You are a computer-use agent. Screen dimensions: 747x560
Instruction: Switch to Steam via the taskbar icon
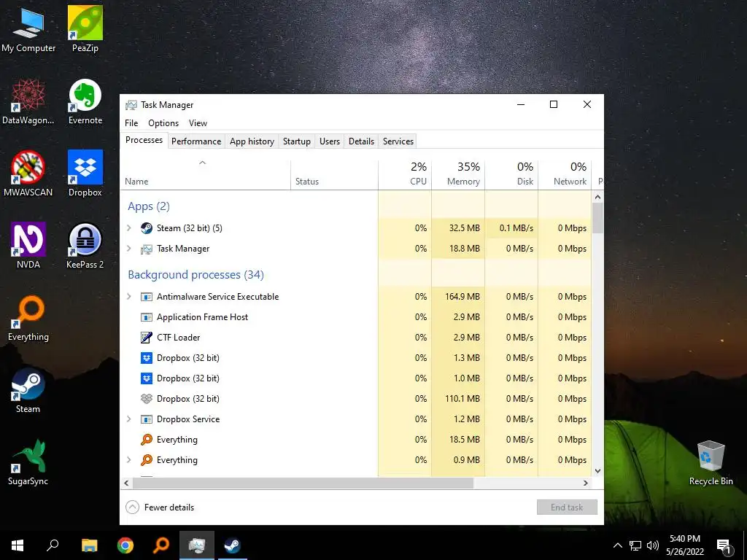[233, 545]
